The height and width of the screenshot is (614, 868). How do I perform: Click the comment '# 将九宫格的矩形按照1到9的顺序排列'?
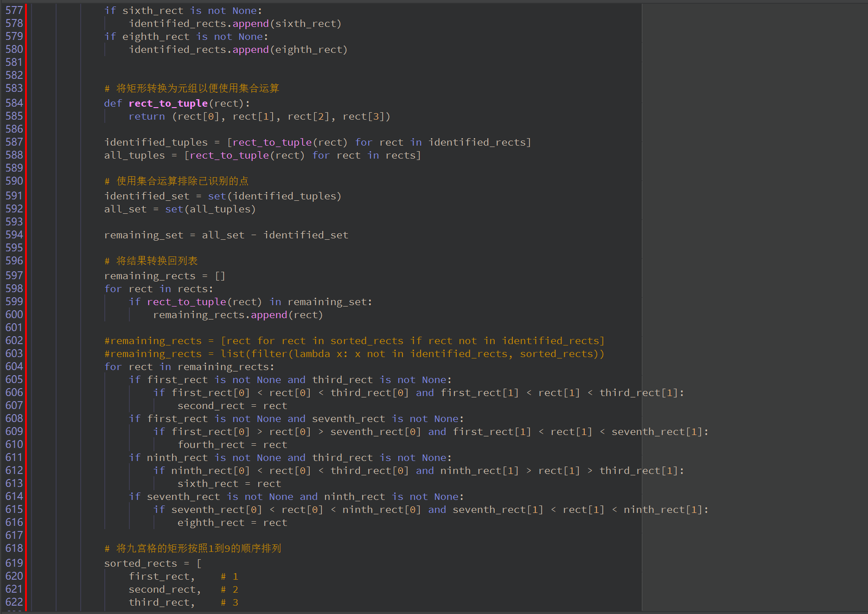tap(193, 549)
